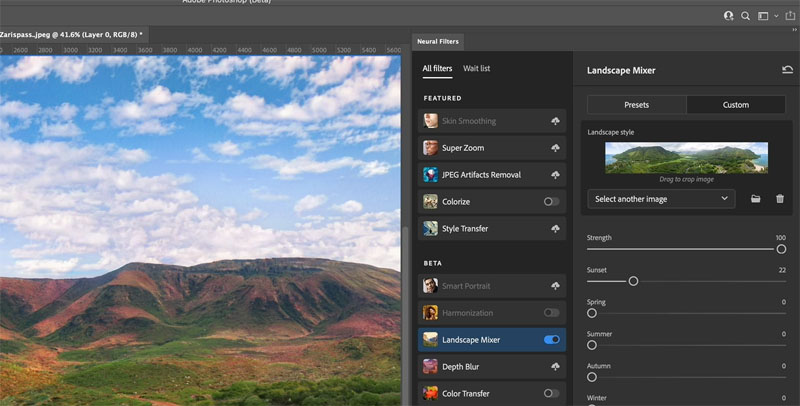Enable the Colorize filter toggle

[552, 201]
